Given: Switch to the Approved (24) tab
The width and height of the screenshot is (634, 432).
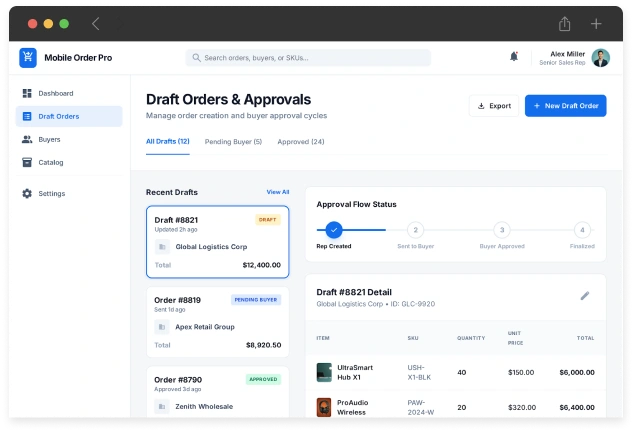Looking at the screenshot, I should (x=301, y=142).
